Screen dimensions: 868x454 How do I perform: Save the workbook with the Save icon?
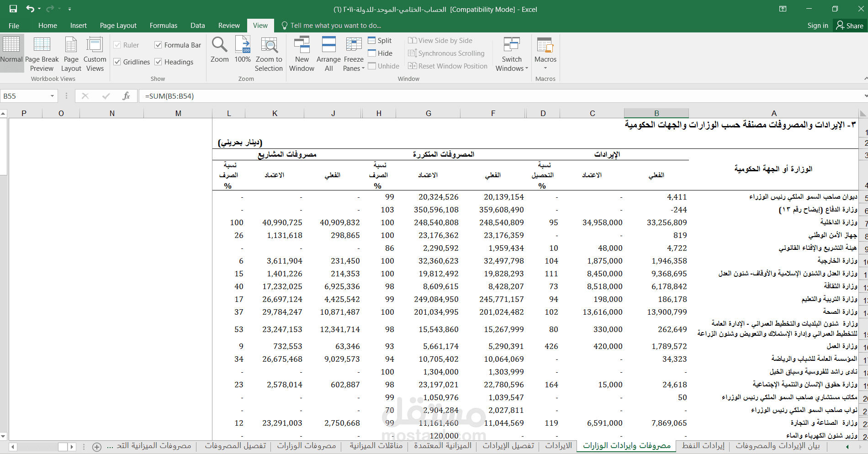click(x=13, y=9)
